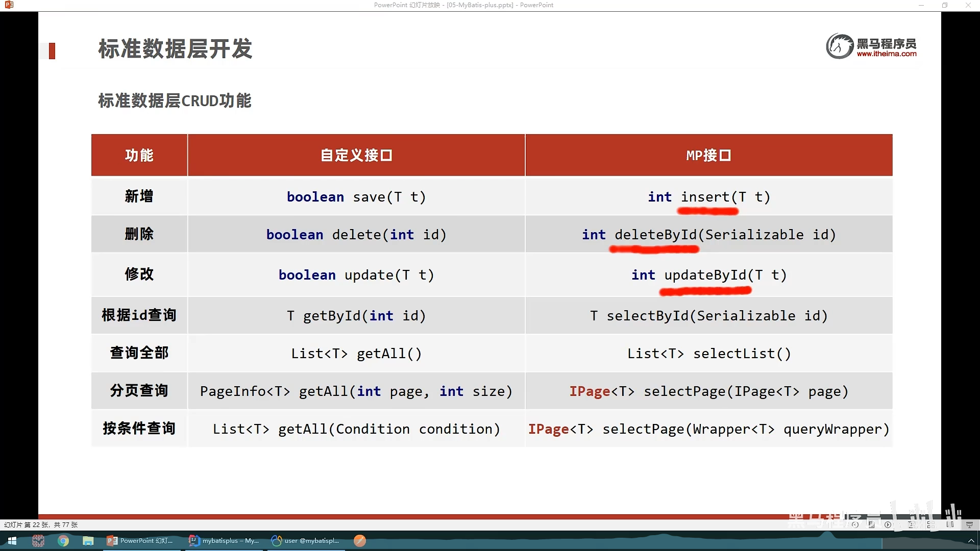
Task: Switch to Reading view icon
Action: tap(950, 524)
